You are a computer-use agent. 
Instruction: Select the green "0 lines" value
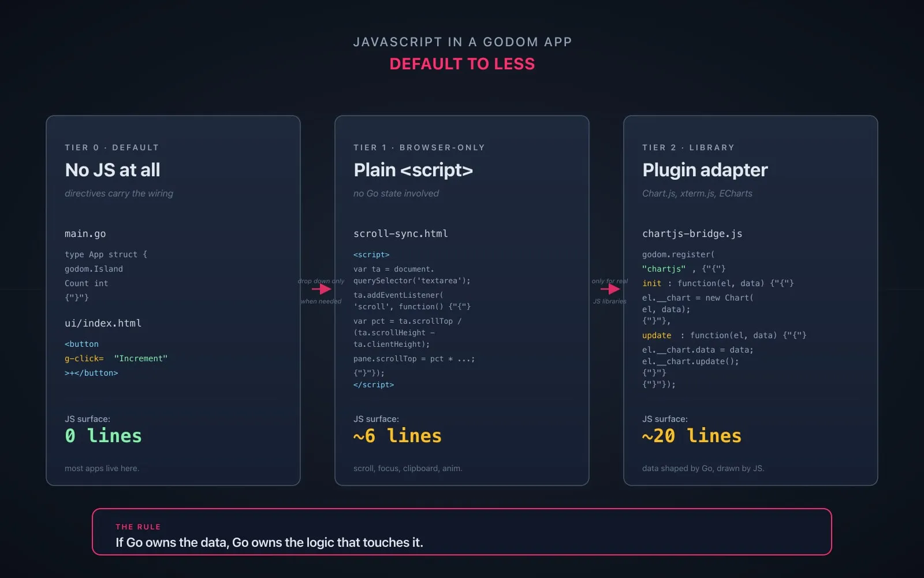(103, 436)
